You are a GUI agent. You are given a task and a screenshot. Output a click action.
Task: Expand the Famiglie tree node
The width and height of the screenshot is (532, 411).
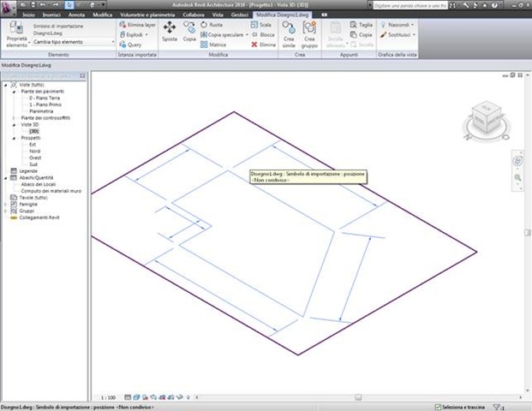(x=5, y=204)
